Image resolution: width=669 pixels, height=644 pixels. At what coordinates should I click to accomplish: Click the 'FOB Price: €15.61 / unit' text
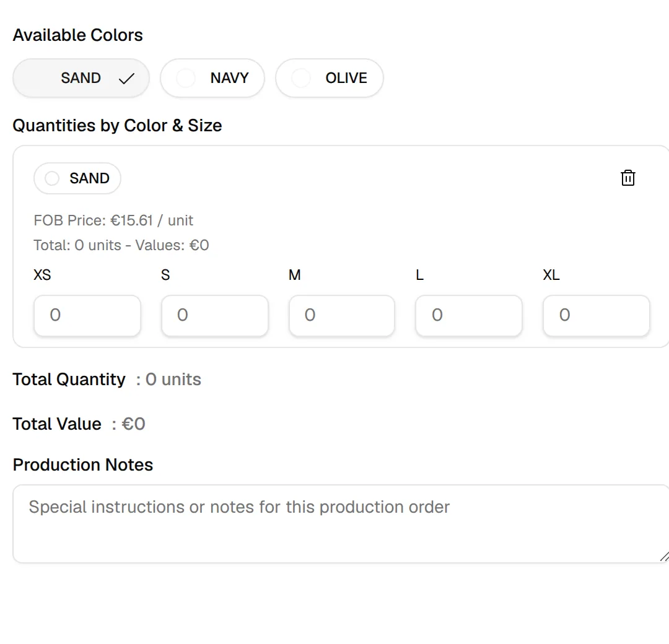point(113,220)
